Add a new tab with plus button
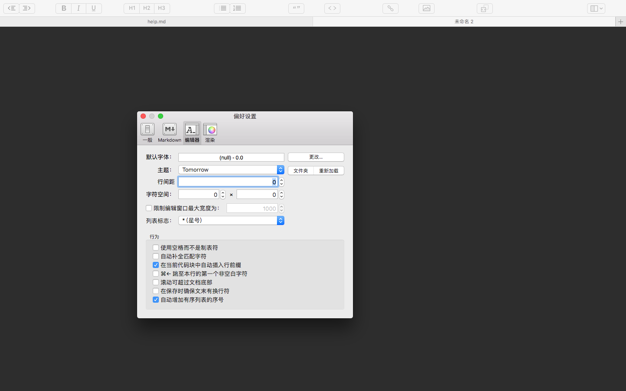This screenshot has width=626, height=391. (620, 22)
